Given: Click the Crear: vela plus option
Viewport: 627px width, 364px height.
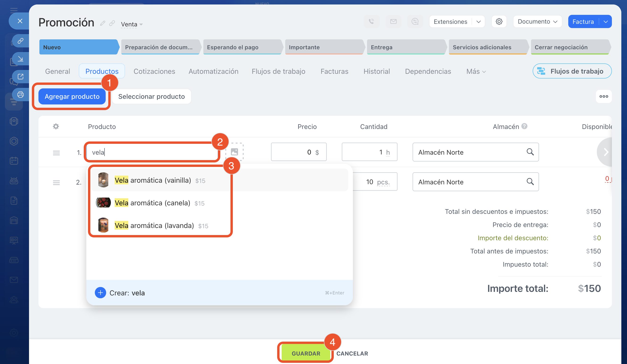Looking at the screenshot, I should click(x=100, y=293).
